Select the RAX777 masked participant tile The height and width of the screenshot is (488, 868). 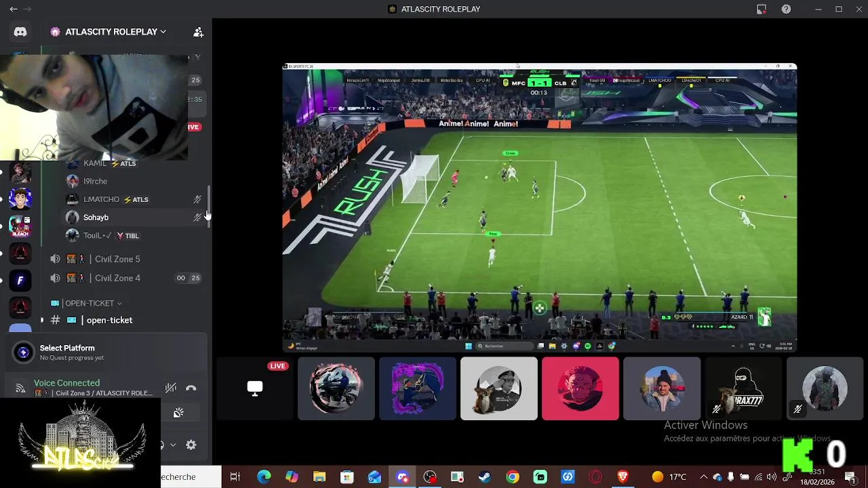pos(743,388)
